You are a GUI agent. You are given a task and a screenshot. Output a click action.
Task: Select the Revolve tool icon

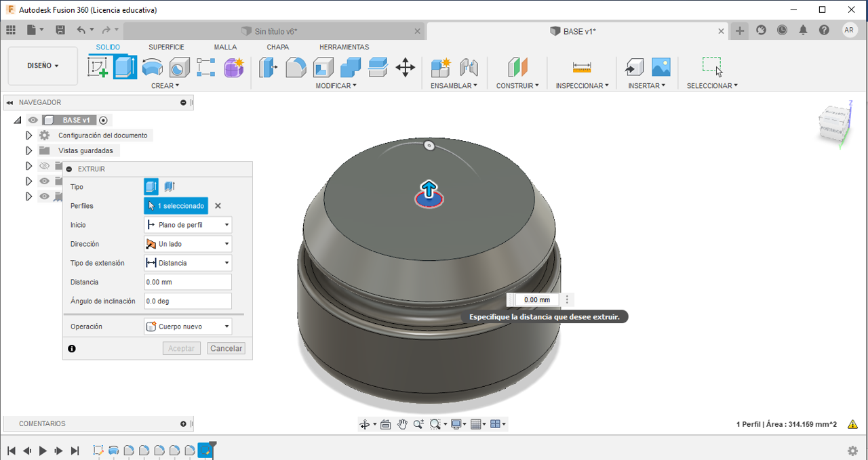point(153,67)
